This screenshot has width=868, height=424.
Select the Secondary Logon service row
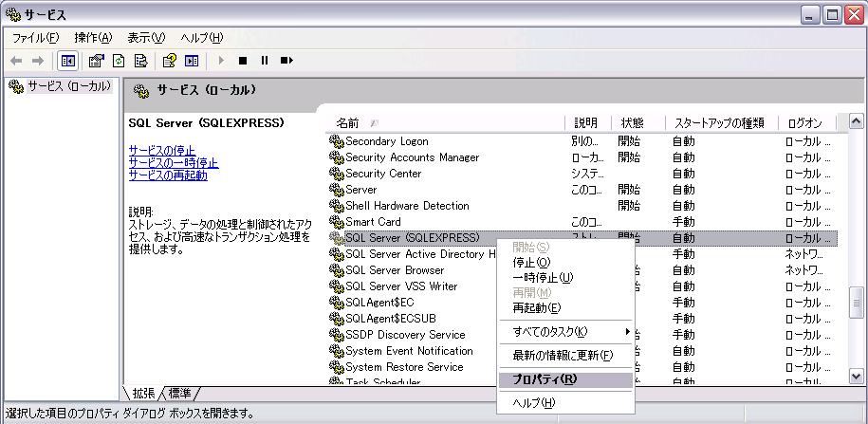pyautogui.click(x=582, y=141)
